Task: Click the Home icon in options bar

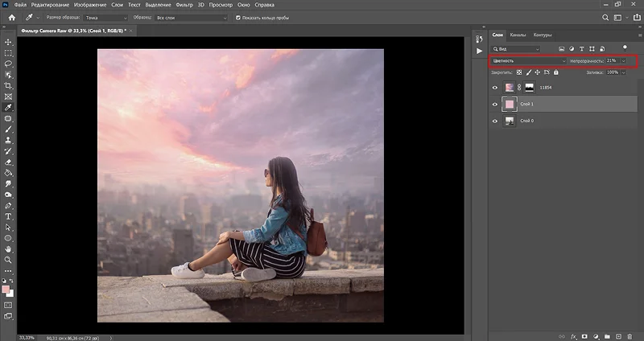Action: click(12, 18)
